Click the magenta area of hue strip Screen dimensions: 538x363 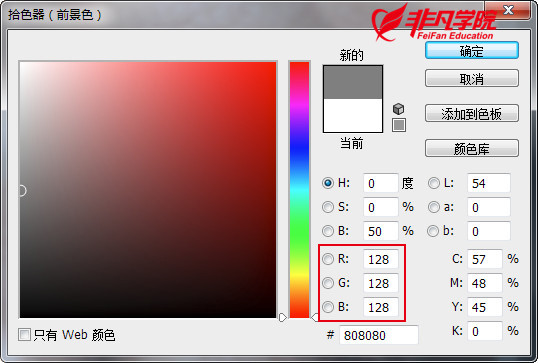(x=300, y=103)
